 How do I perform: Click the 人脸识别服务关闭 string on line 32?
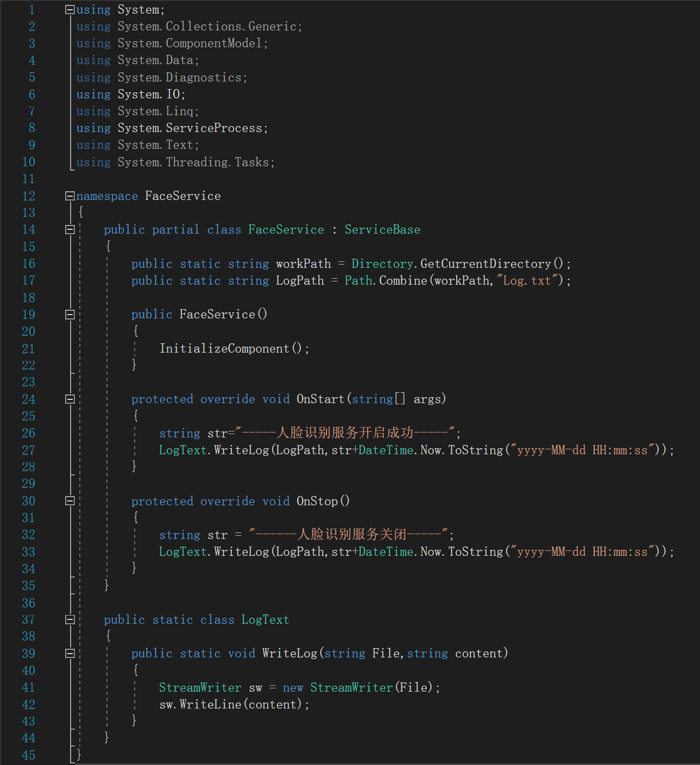coord(349,534)
